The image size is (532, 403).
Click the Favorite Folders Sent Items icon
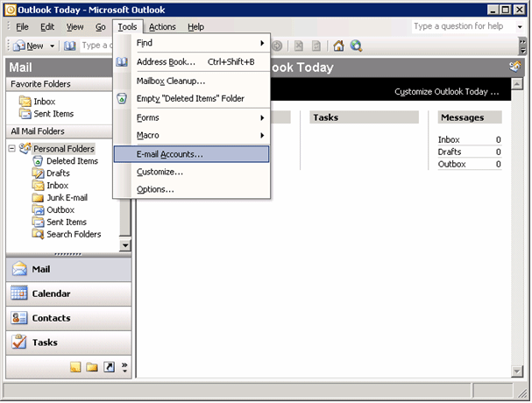tap(25, 114)
